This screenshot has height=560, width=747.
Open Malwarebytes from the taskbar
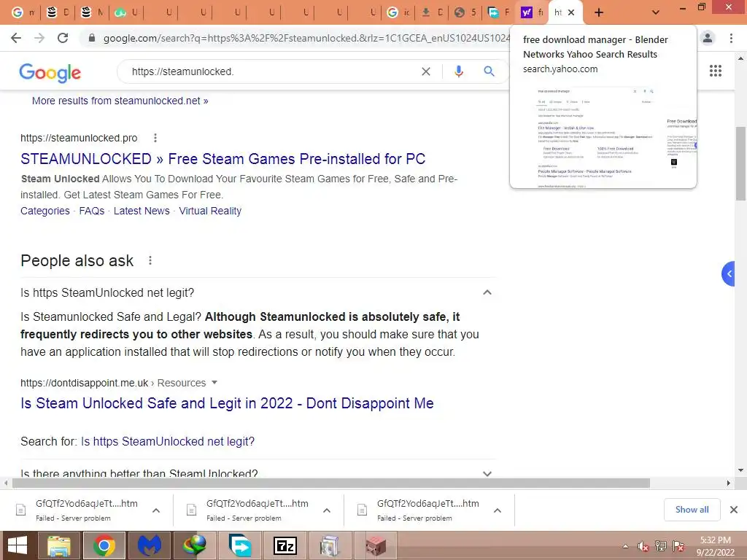pos(149,545)
